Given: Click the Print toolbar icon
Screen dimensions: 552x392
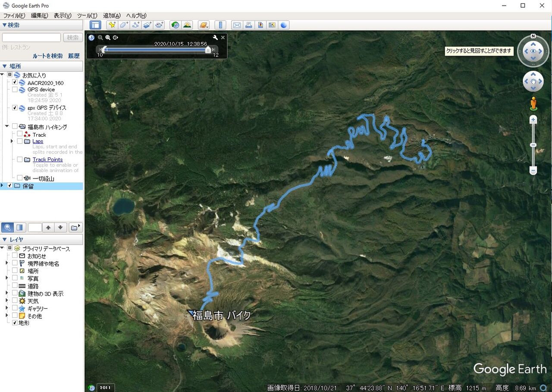Looking at the screenshot, I should tap(249, 25).
